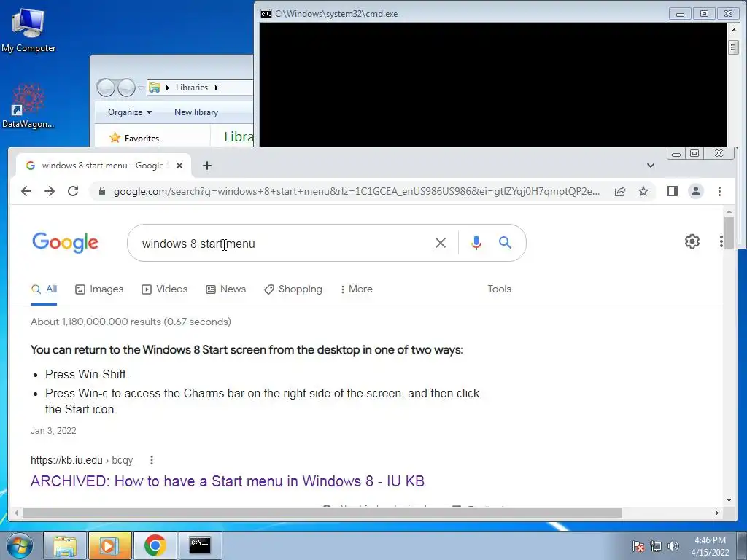Go forward in Explorer window

pos(126,87)
